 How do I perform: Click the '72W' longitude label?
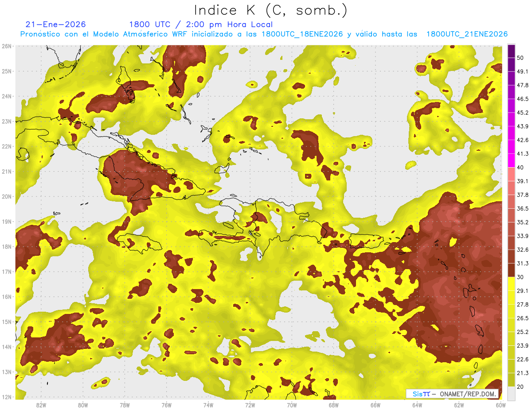click(x=250, y=405)
